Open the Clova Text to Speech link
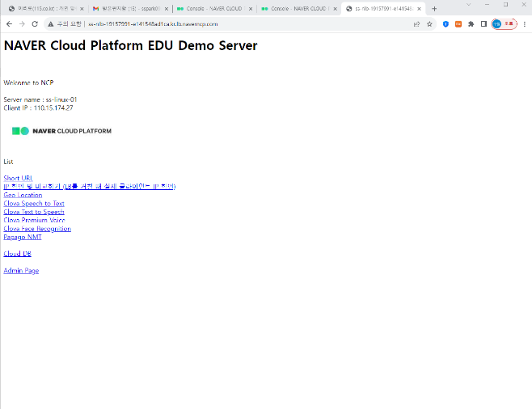Viewport: 532px width, 409px height. pyautogui.click(x=34, y=212)
